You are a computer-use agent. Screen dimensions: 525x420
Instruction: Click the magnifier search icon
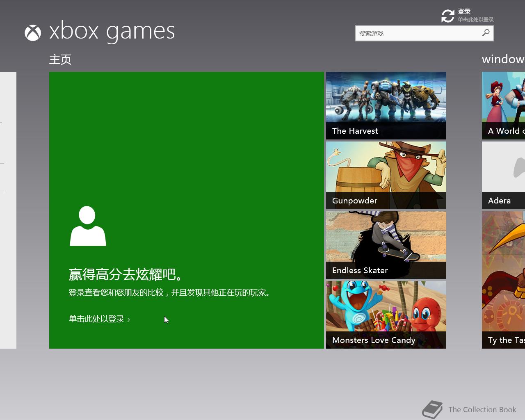[x=486, y=33]
